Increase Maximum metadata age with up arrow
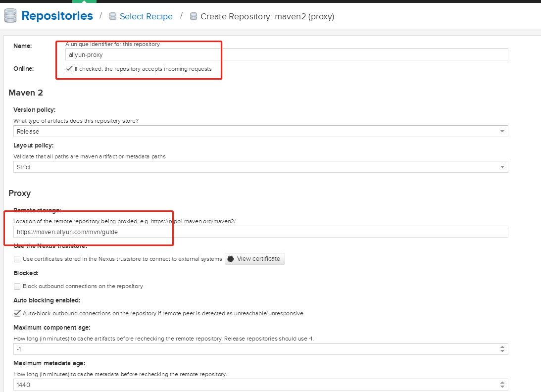 [x=502, y=382]
